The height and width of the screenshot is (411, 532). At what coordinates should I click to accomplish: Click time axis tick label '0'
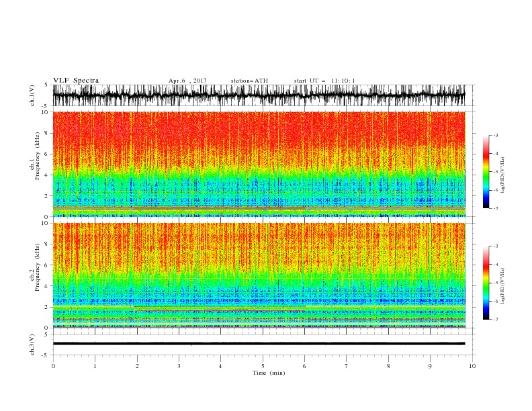[53, 366]
